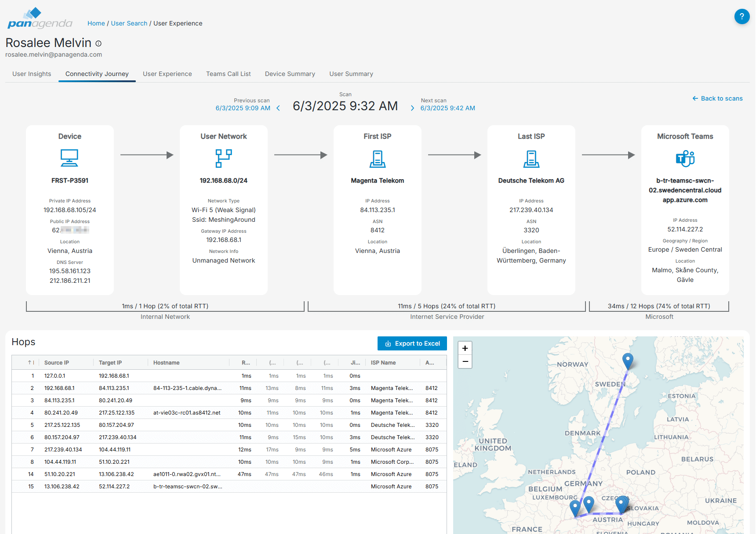Open the Teams Call List tab
This screenshot has height=534, width=756.
228,74
